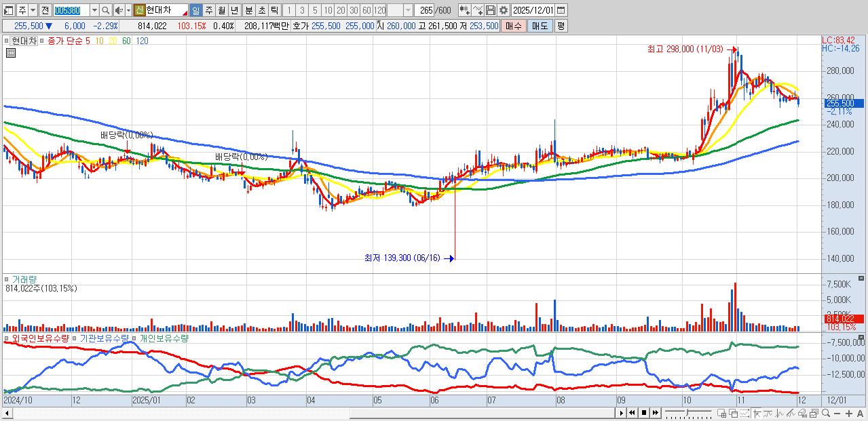Select interval 5 button

pyautogui.click(x=315, y=10)
